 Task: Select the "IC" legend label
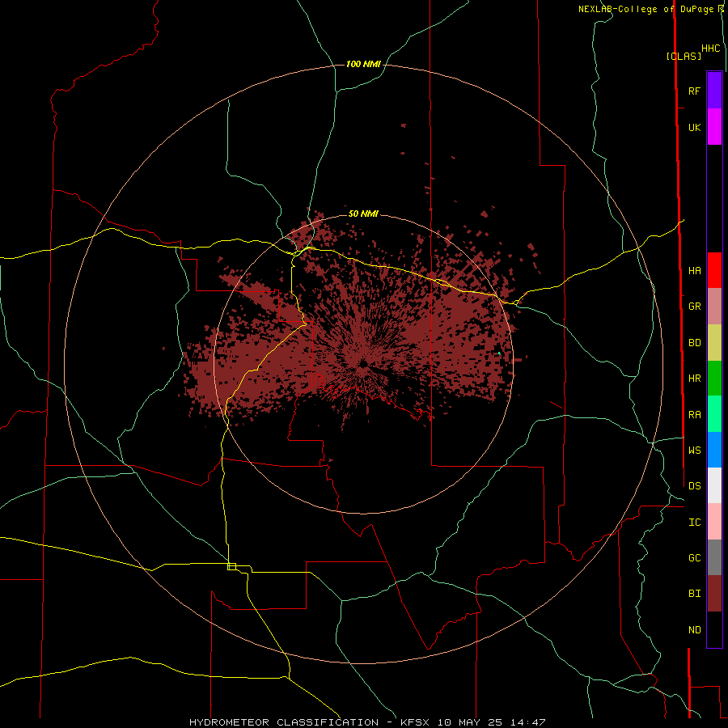[694, 523]
